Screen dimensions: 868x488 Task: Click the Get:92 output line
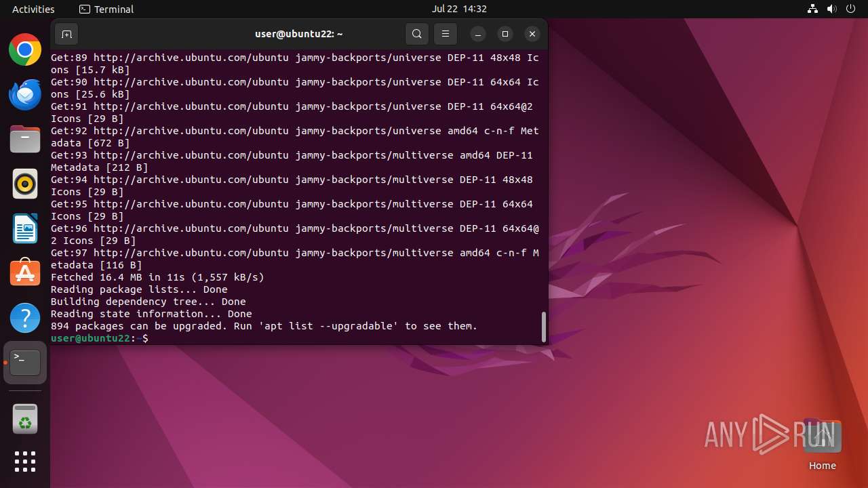click(x=295, y=137)
